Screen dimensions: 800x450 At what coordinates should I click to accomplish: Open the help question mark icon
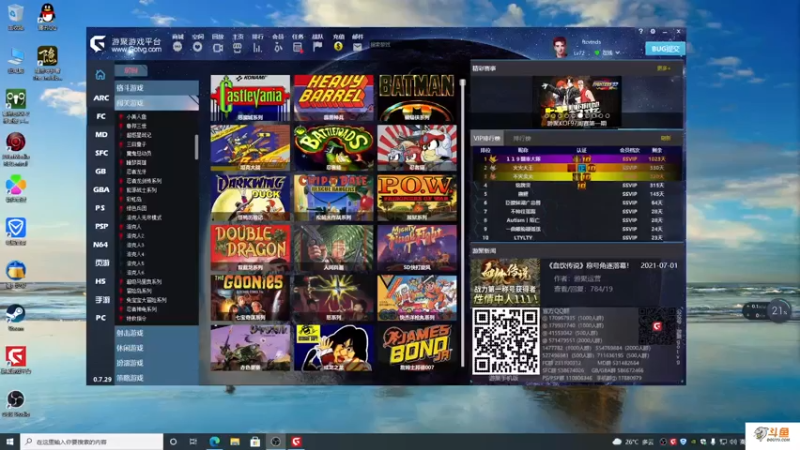tap(640, 32)
